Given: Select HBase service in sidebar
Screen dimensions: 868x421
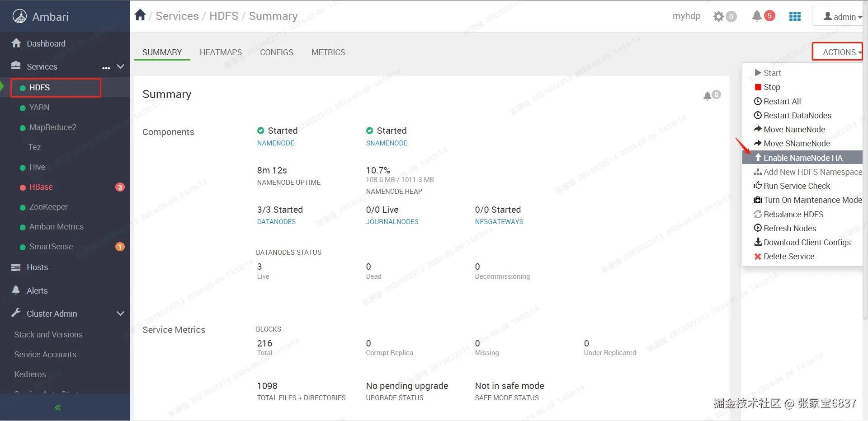Looking at the screenshot, I should (41, 187).
